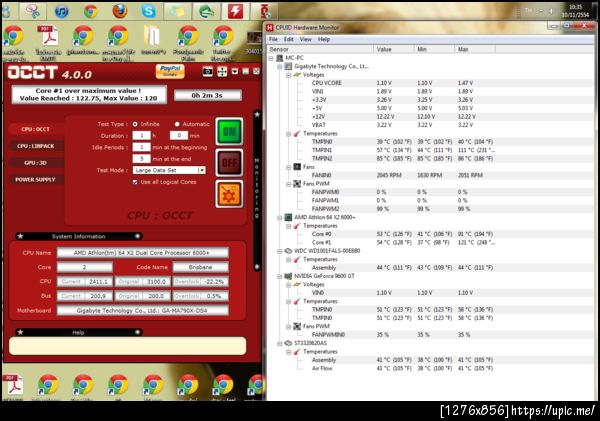Click the WDC WD1001FALS hard drive icon
Image resolution: width=600 pixels, height=421 pixels.
click(x=288, y=251)
